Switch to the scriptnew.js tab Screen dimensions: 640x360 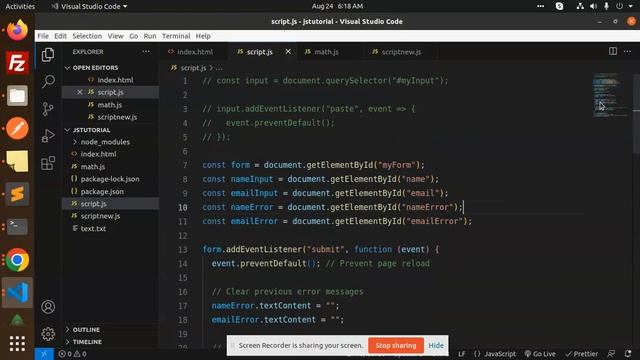click(x=400, y=52)
